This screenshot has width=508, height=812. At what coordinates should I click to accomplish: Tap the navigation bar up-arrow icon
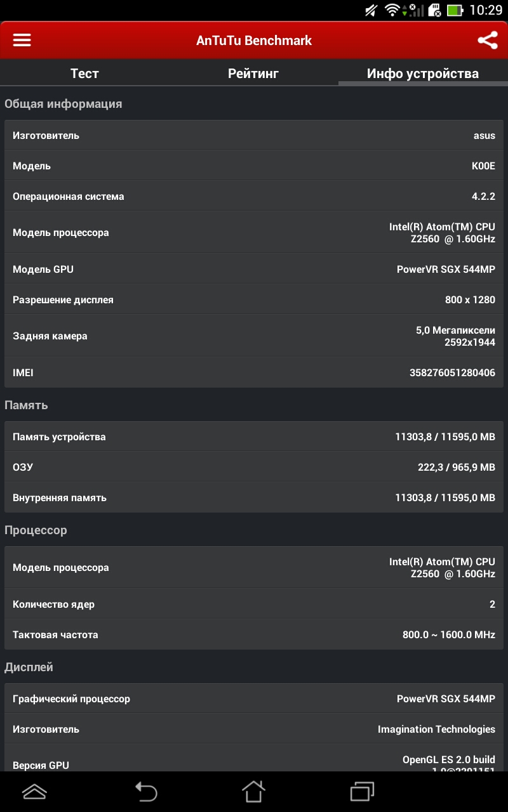point(34,791)
